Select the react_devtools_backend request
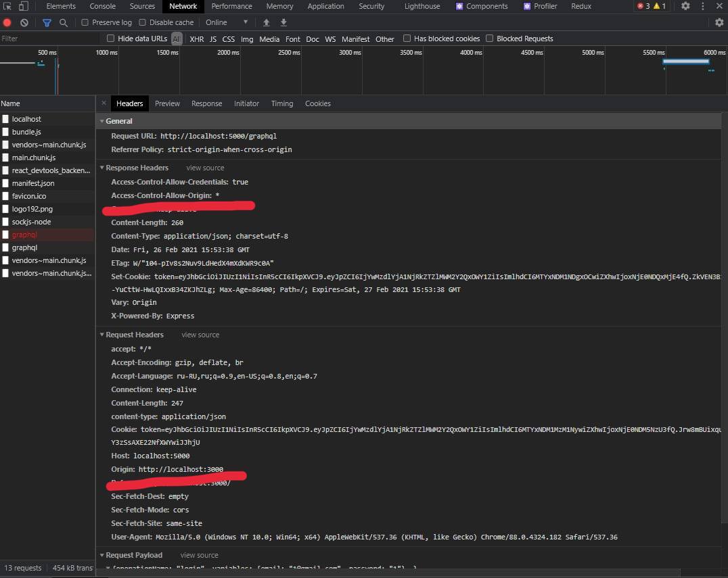The height and width of the screenshot is (578, 728). click(x=47, y=170)
